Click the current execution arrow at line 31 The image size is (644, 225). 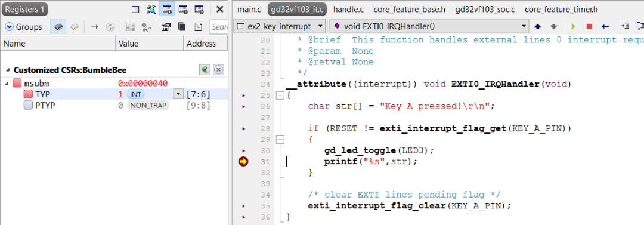pyautogui.click(x=243, y=162)
